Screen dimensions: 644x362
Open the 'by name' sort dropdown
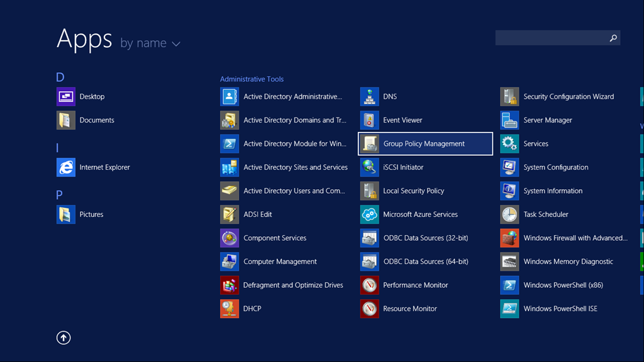pyautogui.click(x=150, y=43)
